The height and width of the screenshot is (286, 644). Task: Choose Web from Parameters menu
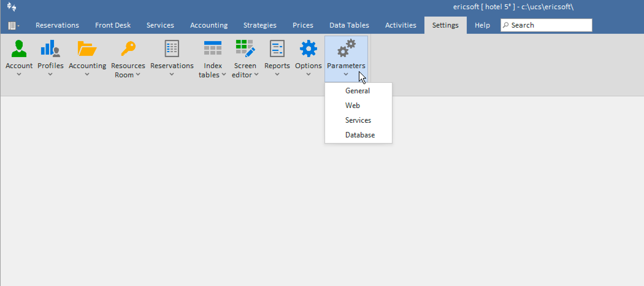358,106
